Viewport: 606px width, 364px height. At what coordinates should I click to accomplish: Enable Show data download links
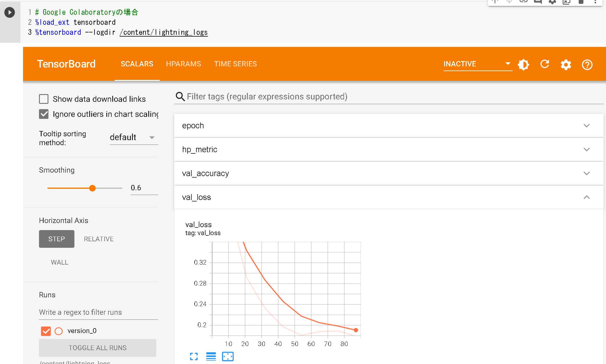[44, 99]
